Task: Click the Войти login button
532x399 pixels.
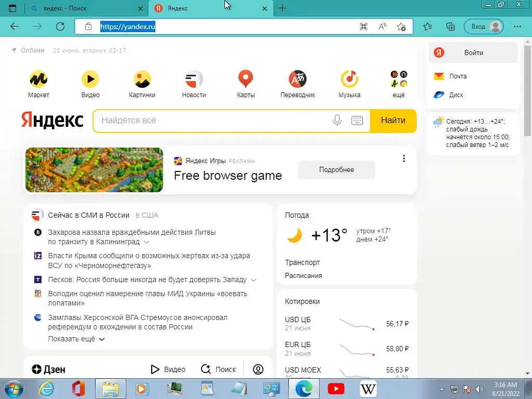Action: coord(473,52)
